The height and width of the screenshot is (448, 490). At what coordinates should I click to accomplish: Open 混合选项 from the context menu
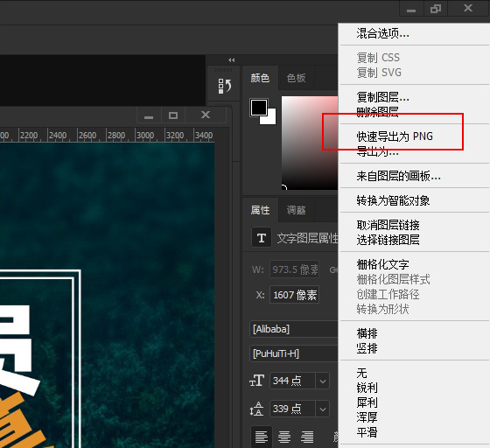click(383, 33)
